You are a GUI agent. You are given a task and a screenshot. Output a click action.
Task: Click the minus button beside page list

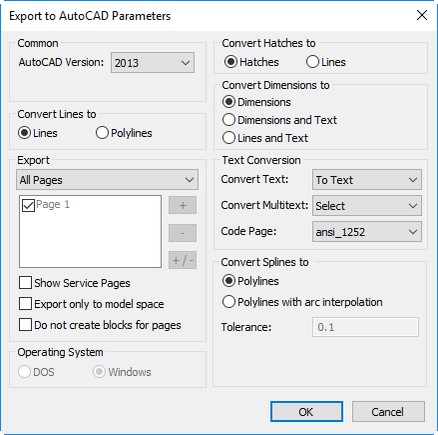pyautogui.click(x=182, y=233)
